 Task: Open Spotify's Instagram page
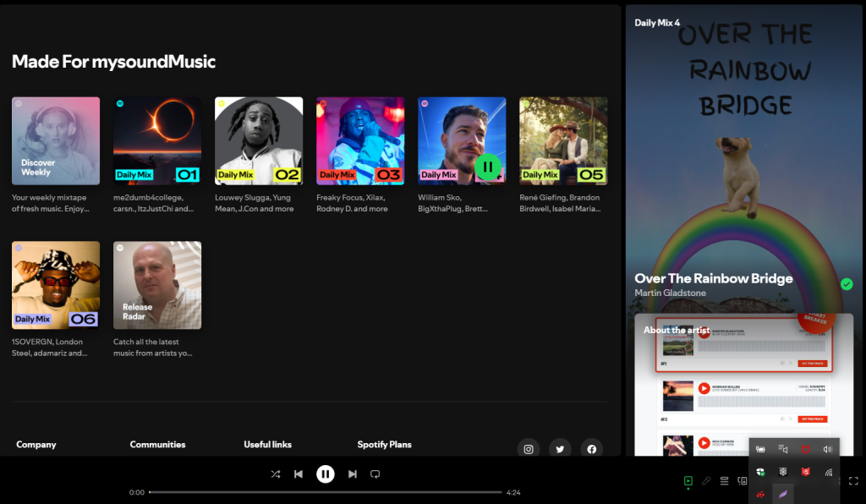[529, 449]
